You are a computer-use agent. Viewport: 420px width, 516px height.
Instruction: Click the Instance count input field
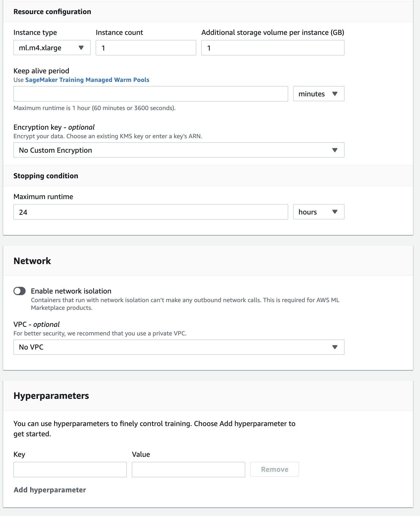(146, 48)
